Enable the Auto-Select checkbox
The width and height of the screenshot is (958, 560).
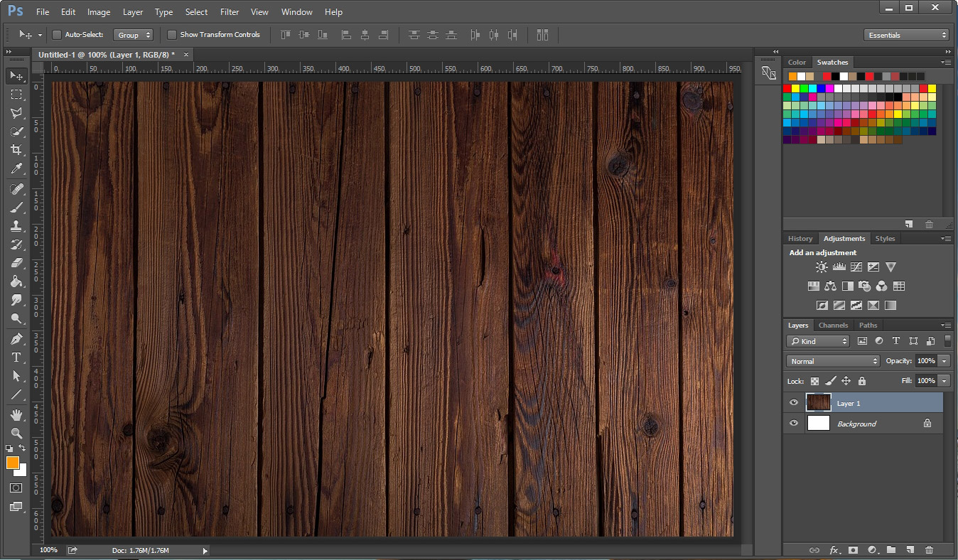pos(57,35)
